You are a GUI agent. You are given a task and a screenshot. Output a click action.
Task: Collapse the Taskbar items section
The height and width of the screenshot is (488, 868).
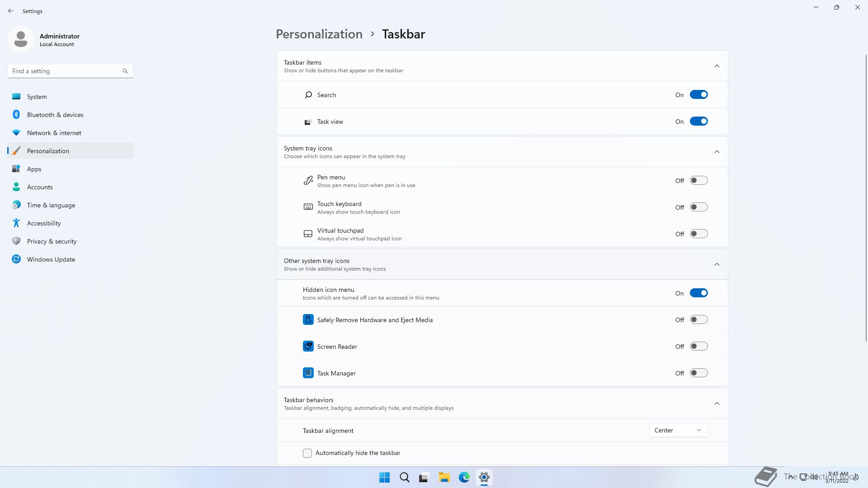click(x=717, y=66)
